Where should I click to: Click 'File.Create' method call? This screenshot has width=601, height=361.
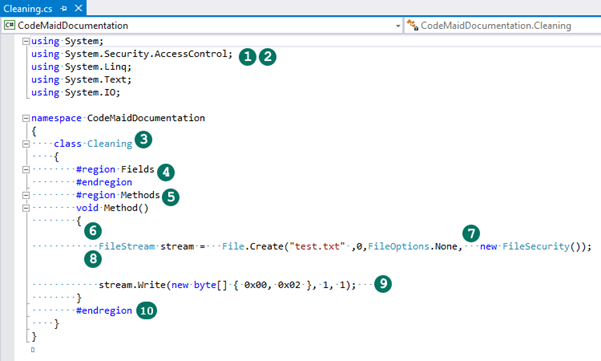tap(253, 246)
